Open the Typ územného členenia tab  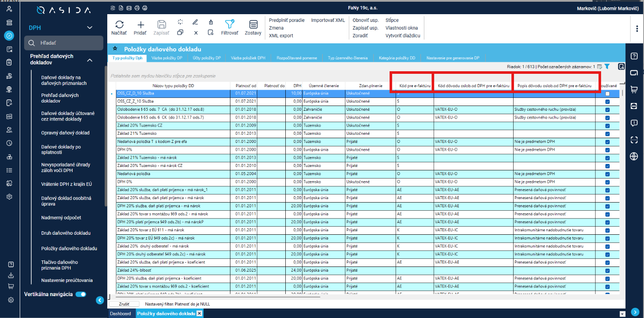point(348,58)
